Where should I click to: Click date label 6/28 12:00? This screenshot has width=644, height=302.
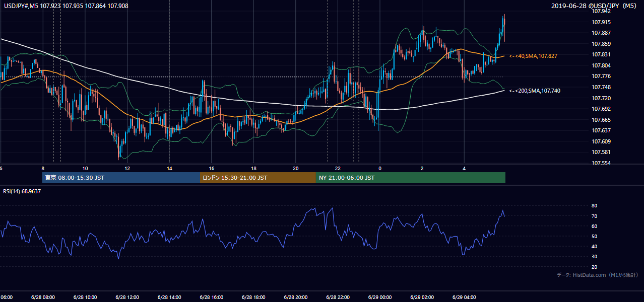coord(127,297)
